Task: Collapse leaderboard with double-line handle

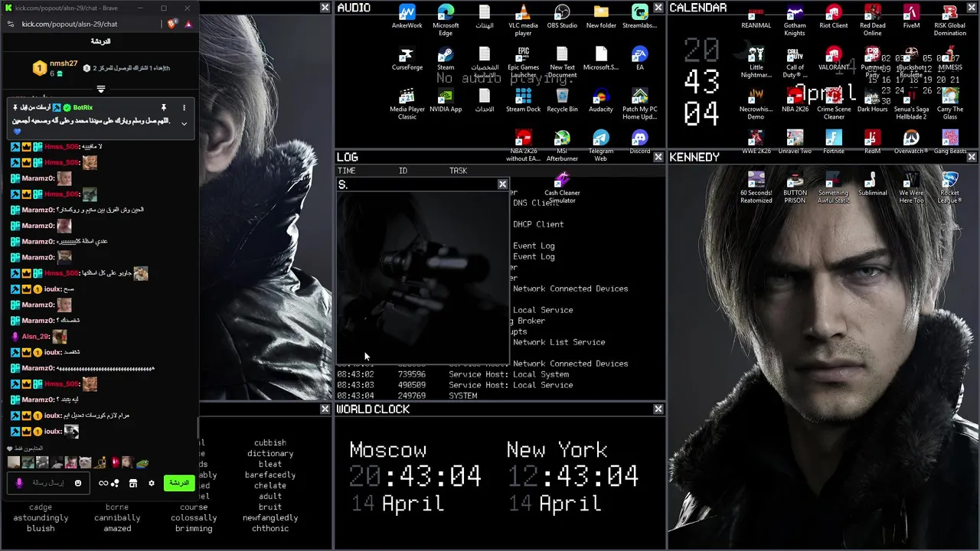Action: (100, 90)
